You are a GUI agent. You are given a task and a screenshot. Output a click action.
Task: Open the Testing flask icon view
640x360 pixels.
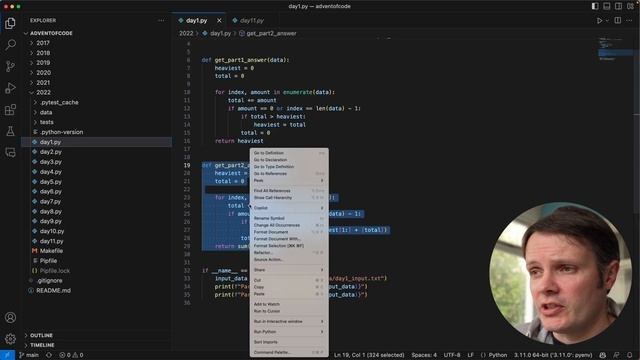[10, 131]
